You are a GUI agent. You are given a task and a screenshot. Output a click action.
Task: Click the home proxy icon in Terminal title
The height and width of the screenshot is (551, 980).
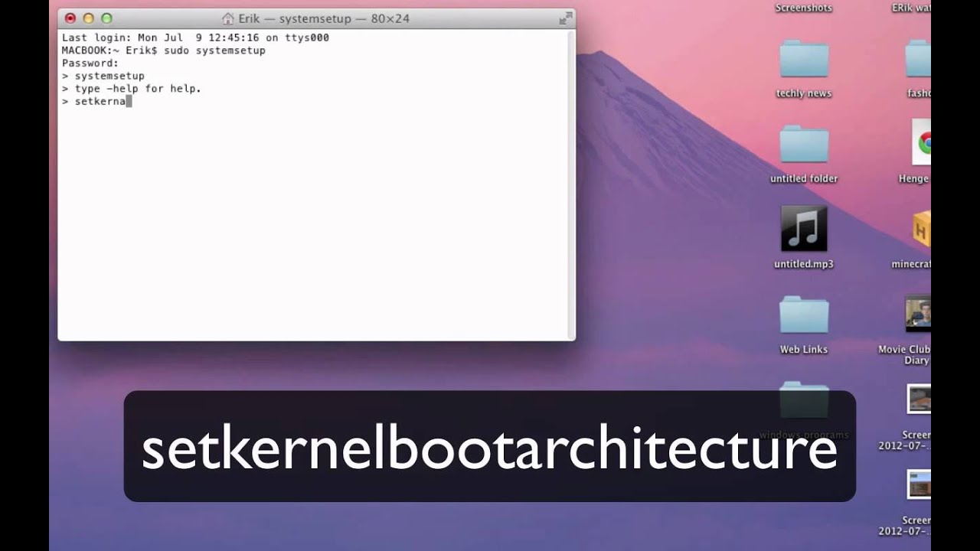click(x=227, y=18)
